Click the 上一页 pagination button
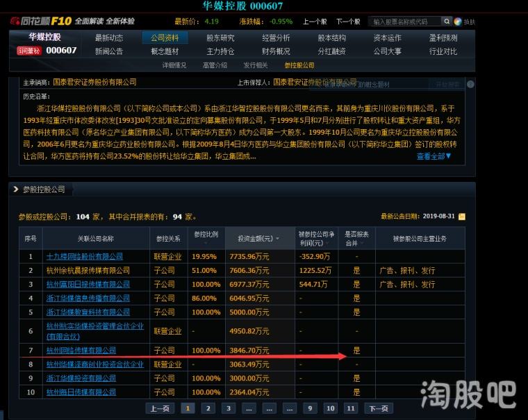528x420 pixels. coord(160,409)
